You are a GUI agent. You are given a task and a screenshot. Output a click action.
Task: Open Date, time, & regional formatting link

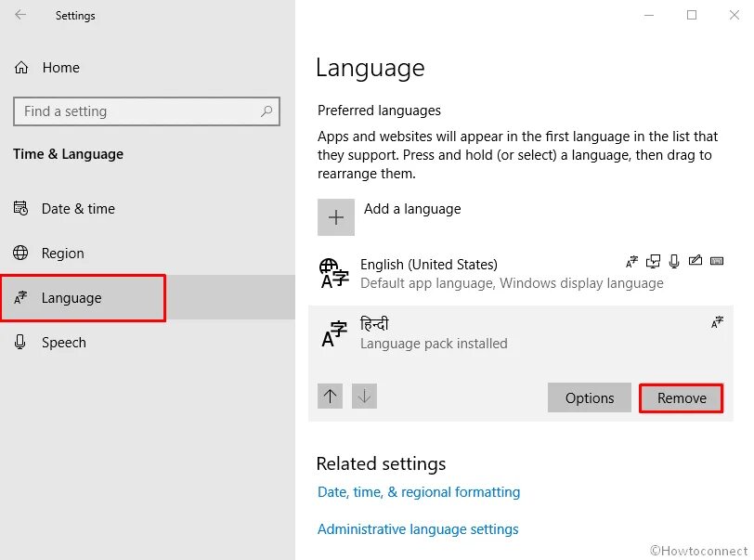pyautogui.click(x=419, y=492)
